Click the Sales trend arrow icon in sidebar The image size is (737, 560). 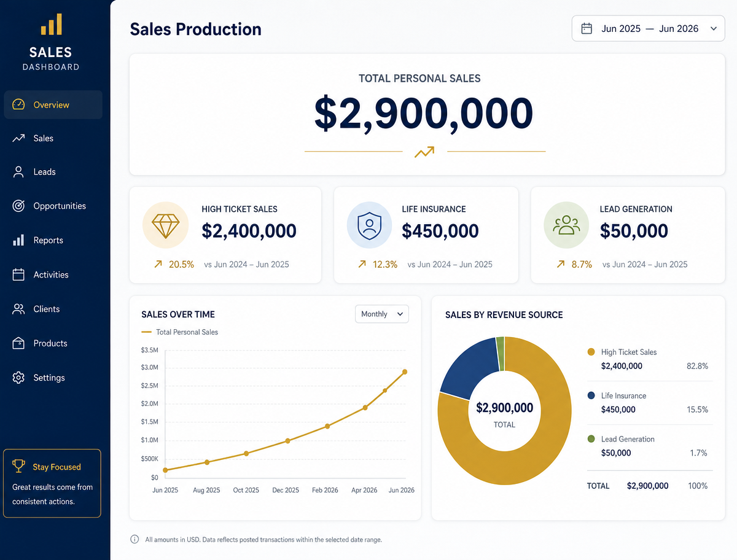coord(18,138)
